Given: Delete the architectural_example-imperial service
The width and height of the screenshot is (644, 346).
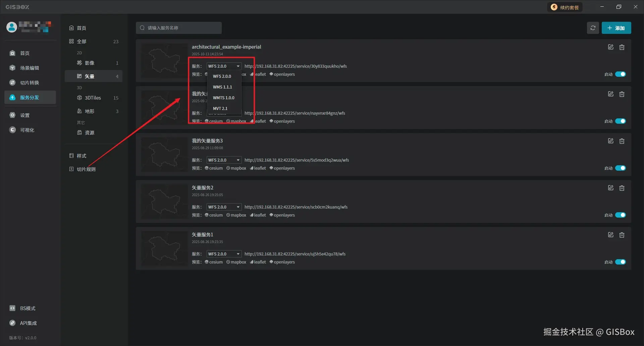Looking at the screenshot, I should click(x=622, y=47).
